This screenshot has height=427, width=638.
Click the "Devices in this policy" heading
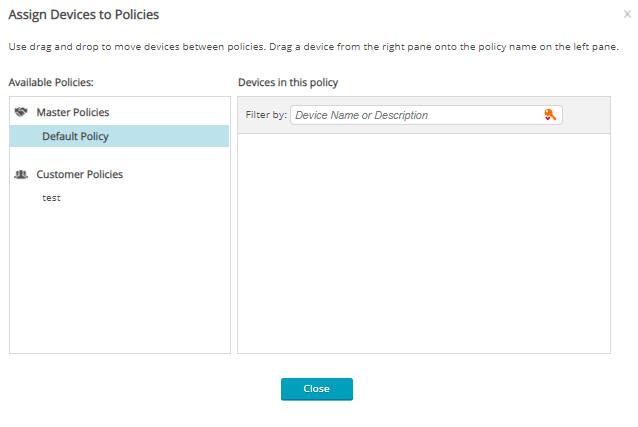click(287, 82)
